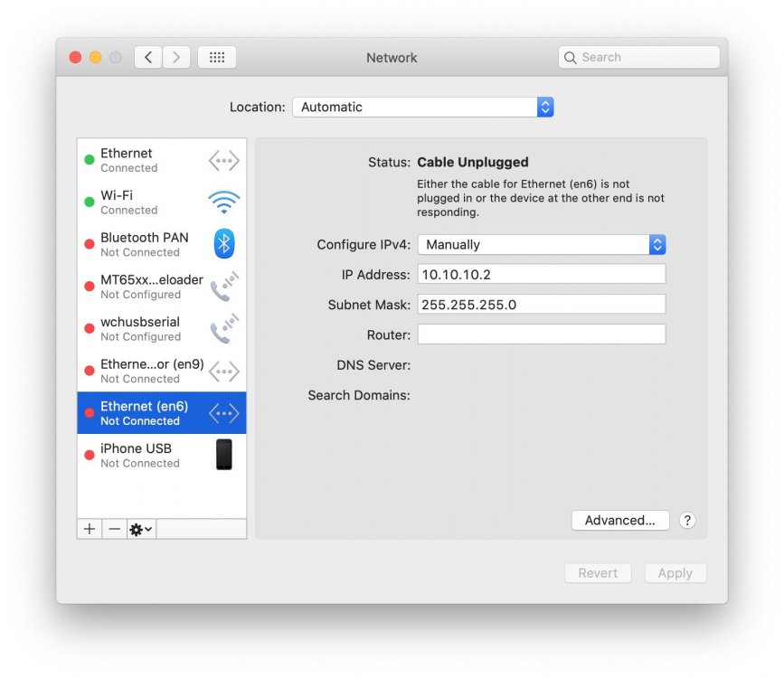Go back with the left chevron button

pyautogui.click(x=148, y=57)
